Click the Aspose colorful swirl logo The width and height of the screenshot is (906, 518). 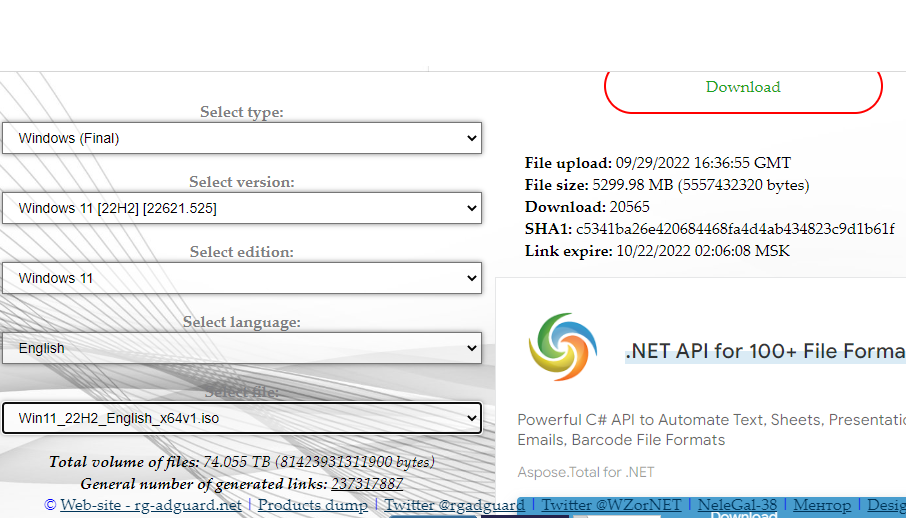pyautogui.click(x=562, y=347)
